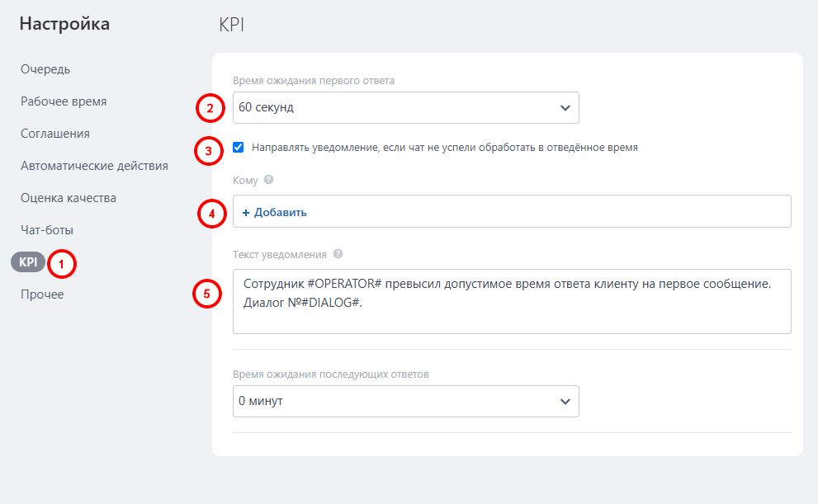Select the KPI badge icon in the sidebar

coord(26,261)
